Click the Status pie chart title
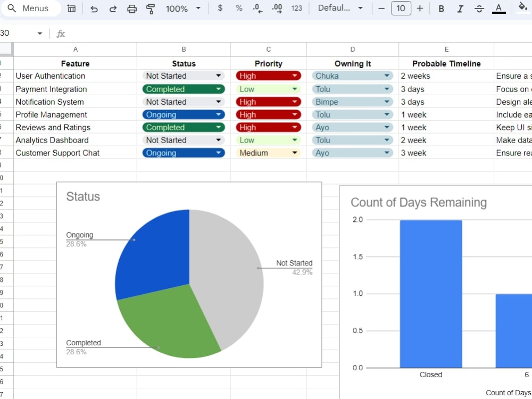Viewport: 532px width, 399px height. (x=83, y=196)
